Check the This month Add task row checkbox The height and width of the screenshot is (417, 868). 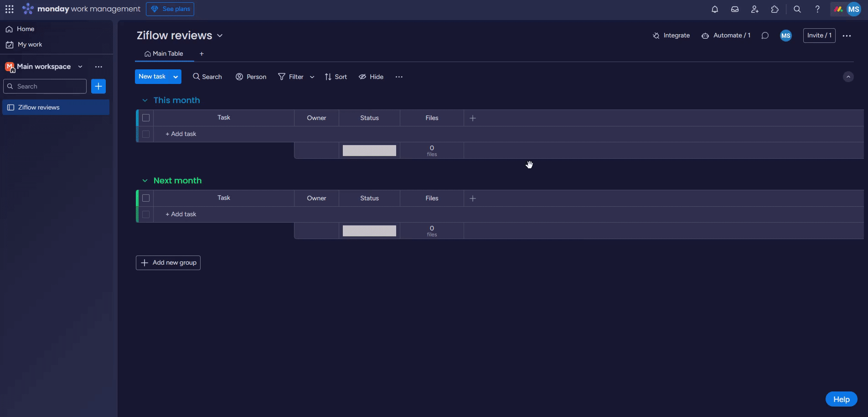click(x=146, y=134)
